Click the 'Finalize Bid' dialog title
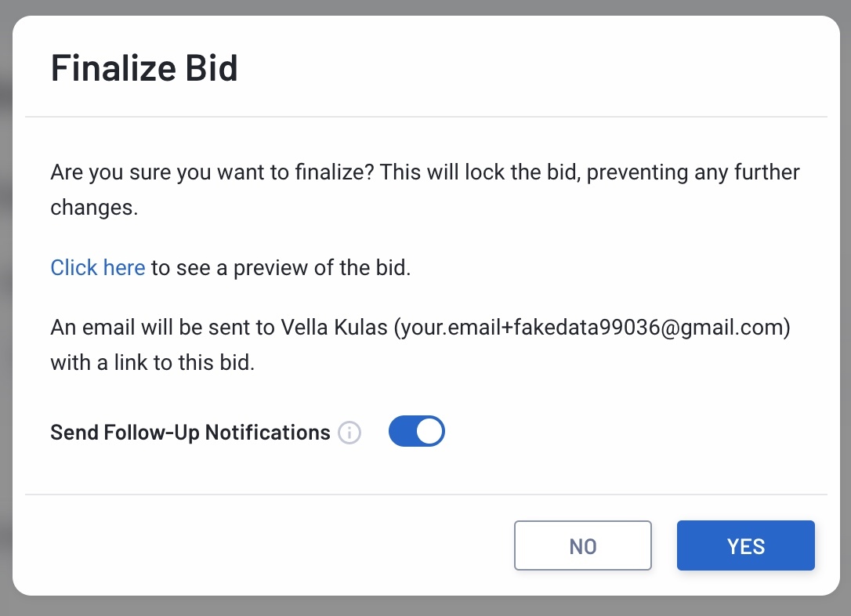851x616 pixels. 144,68
